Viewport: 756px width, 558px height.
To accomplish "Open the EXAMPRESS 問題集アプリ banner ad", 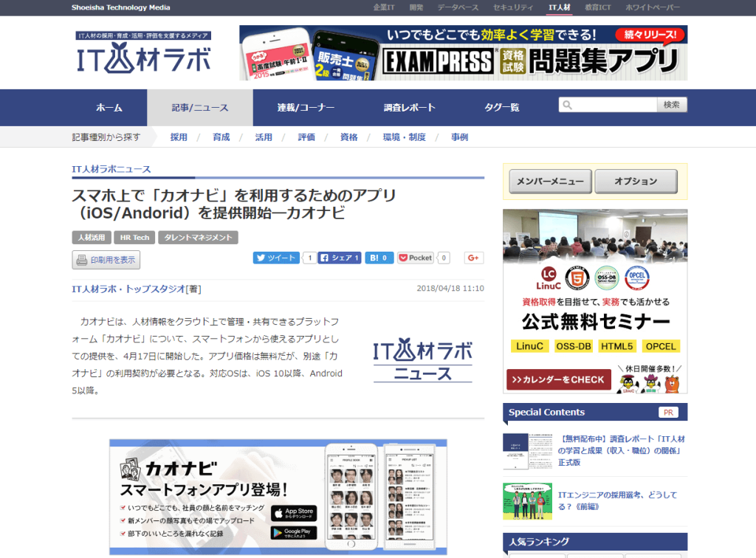I will pos(463,53).
